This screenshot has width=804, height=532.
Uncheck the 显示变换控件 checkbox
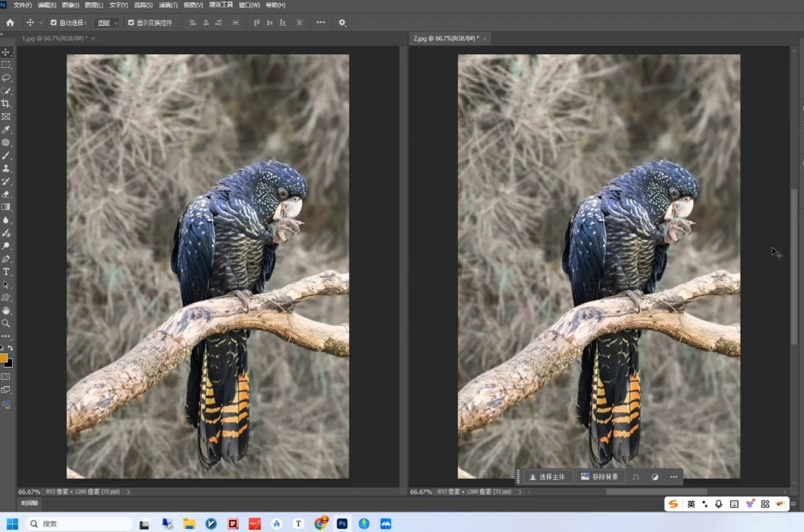tap(131, 23)
